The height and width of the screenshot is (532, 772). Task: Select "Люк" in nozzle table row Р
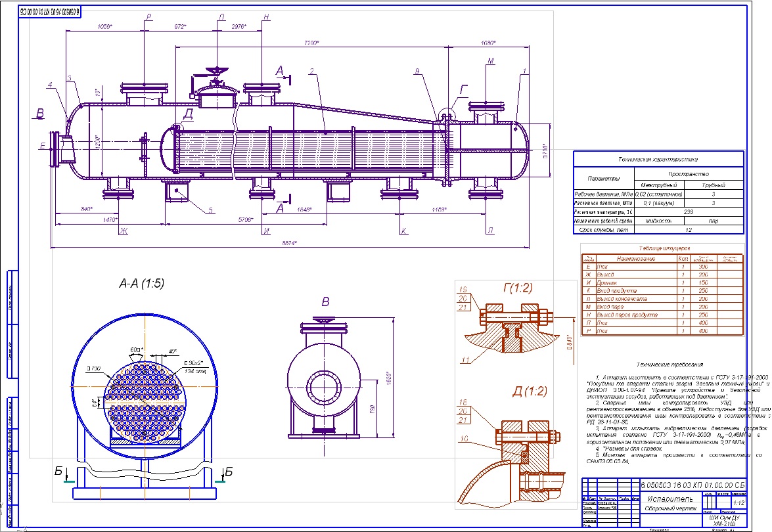coord(602,331)
